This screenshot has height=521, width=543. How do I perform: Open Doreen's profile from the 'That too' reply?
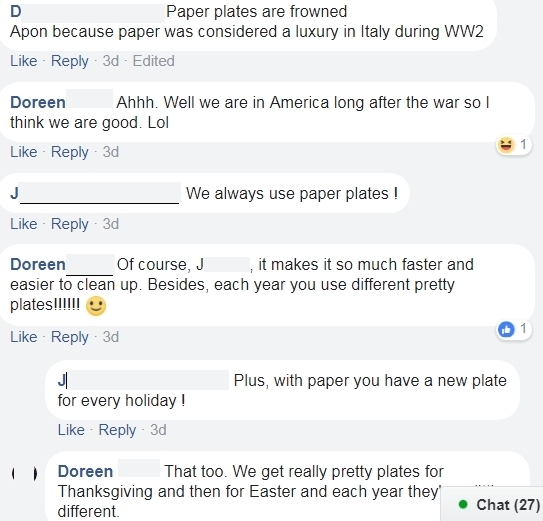pos(85,471)
